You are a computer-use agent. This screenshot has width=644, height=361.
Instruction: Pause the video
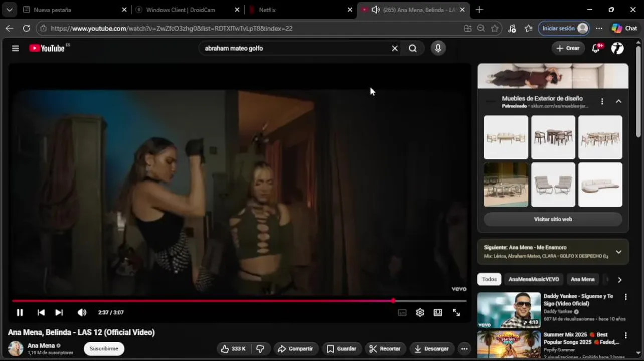coord(20,312)
